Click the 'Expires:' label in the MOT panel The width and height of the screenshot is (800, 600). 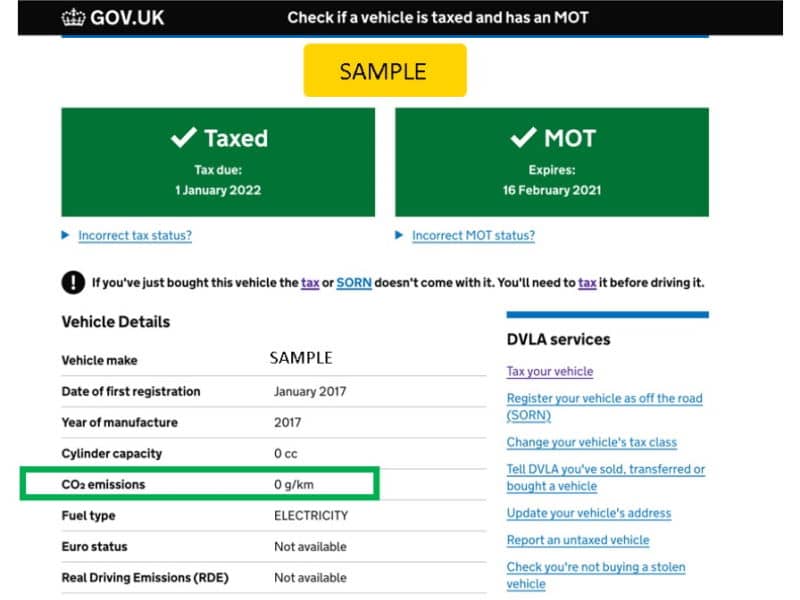[x=552, y=170]
